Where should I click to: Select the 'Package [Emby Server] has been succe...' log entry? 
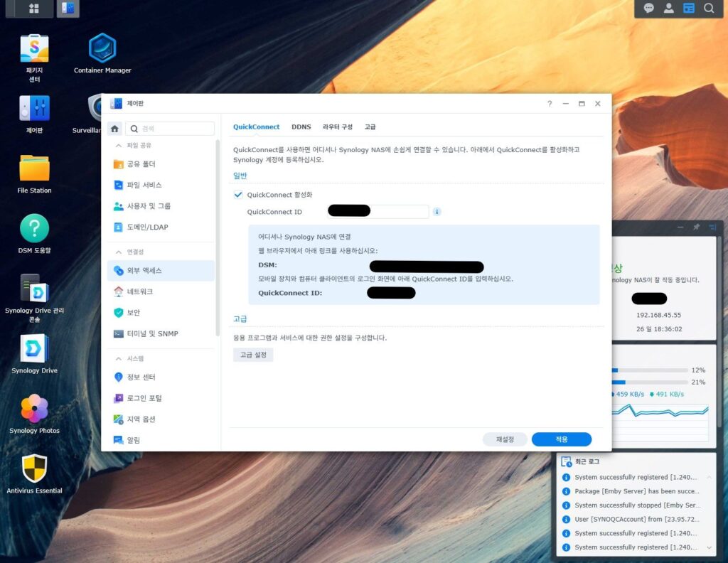[x=636, y=491]
